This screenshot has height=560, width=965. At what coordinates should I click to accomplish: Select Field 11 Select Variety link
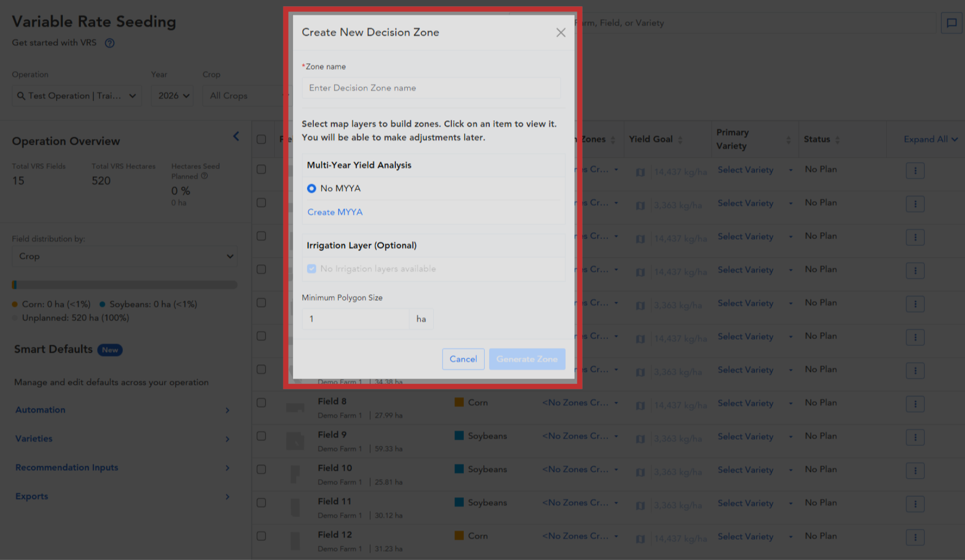[x=746, y=503]
